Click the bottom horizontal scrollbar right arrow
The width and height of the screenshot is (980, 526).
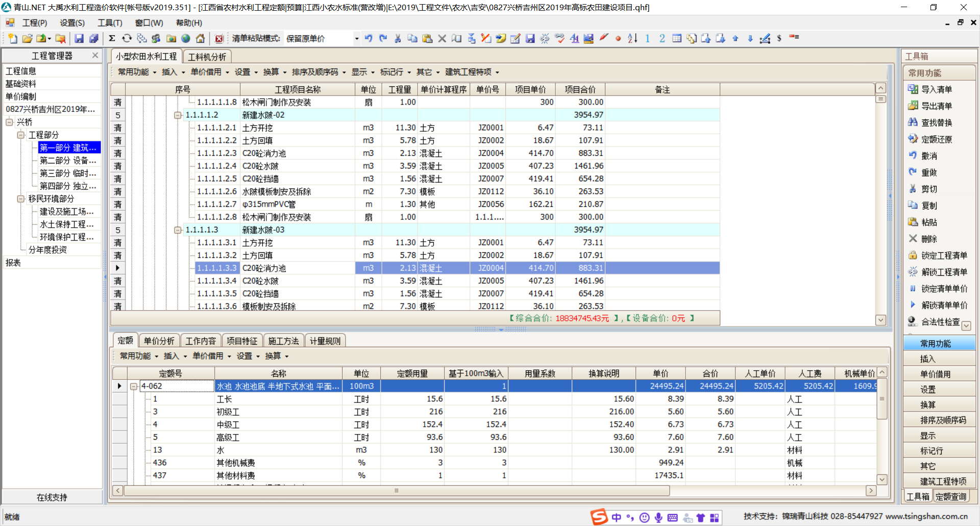pos(871,490)
